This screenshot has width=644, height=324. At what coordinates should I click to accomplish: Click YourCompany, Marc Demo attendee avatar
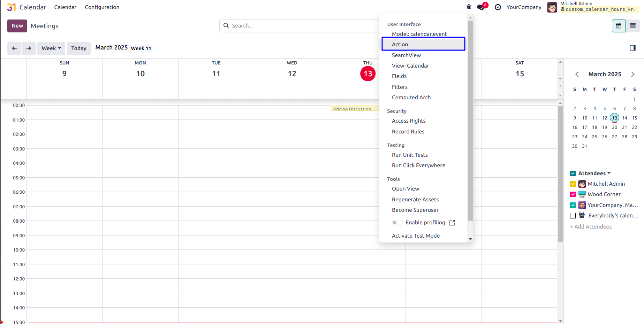[x=582, y=205]
